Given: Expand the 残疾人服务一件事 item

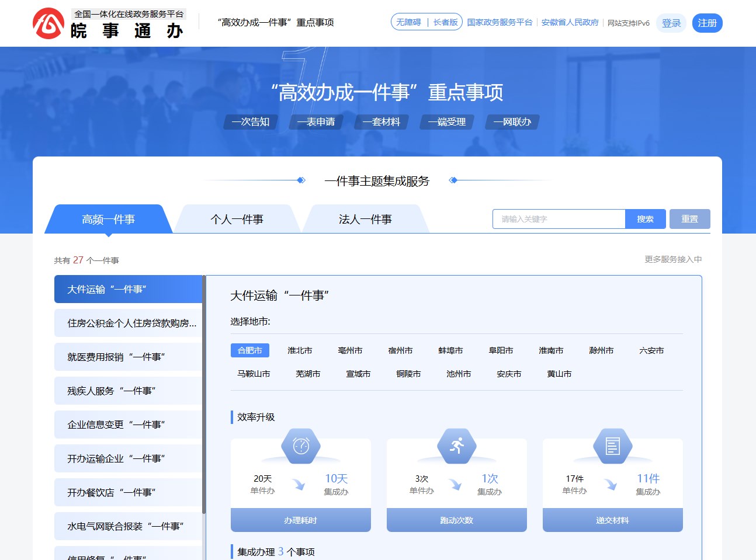Looking at the screenshot, I should pyautogui.click(x=127, y=391).
